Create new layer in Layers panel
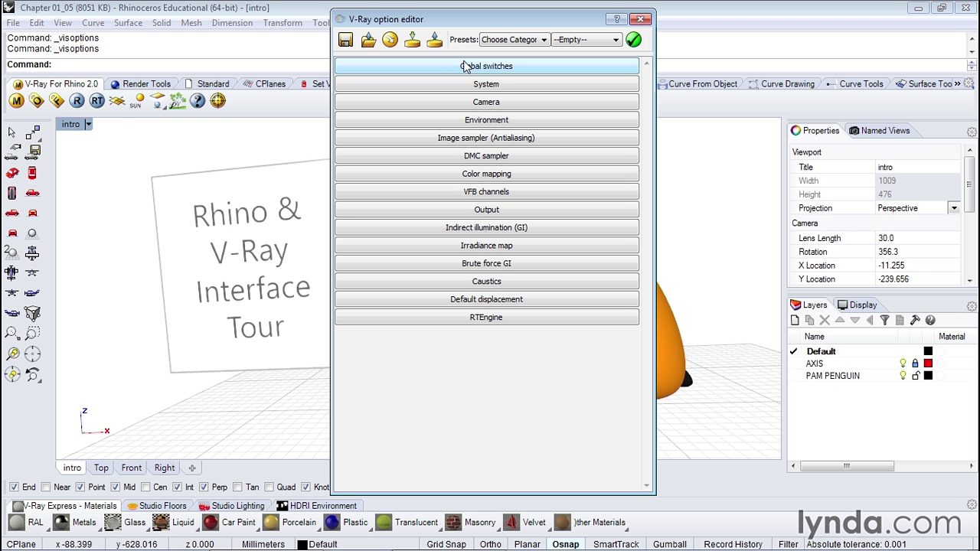 click(x=795, y=321)
